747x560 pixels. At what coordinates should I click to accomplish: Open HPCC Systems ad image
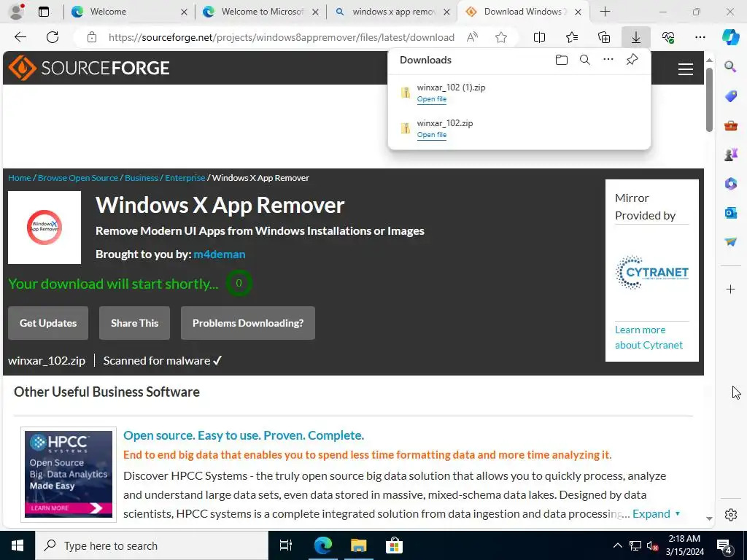69,474
